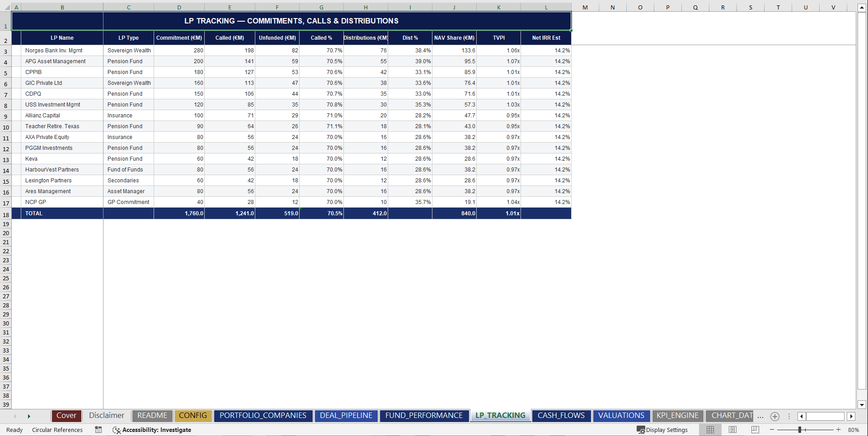Switch to VALUATIONS sheet tab

tap(621, 416)
